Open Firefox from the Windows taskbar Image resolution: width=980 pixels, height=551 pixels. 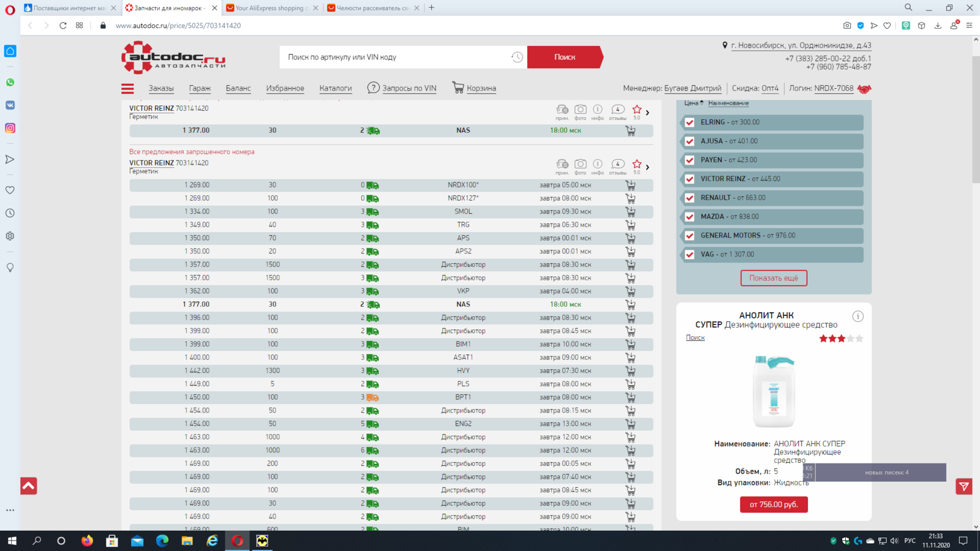click(87, 541)
